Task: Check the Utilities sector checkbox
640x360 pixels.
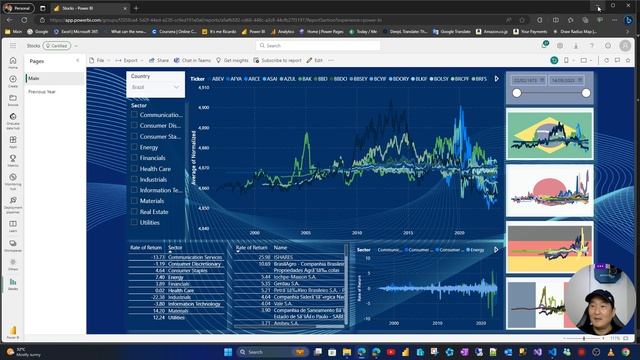Action: pyautogui.click(x=134, y=222)
